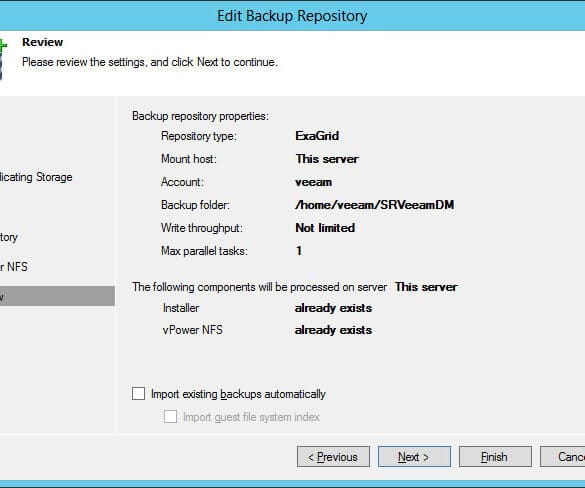
Task: Click the Write throughput label
Action: (x=202, y=228)
